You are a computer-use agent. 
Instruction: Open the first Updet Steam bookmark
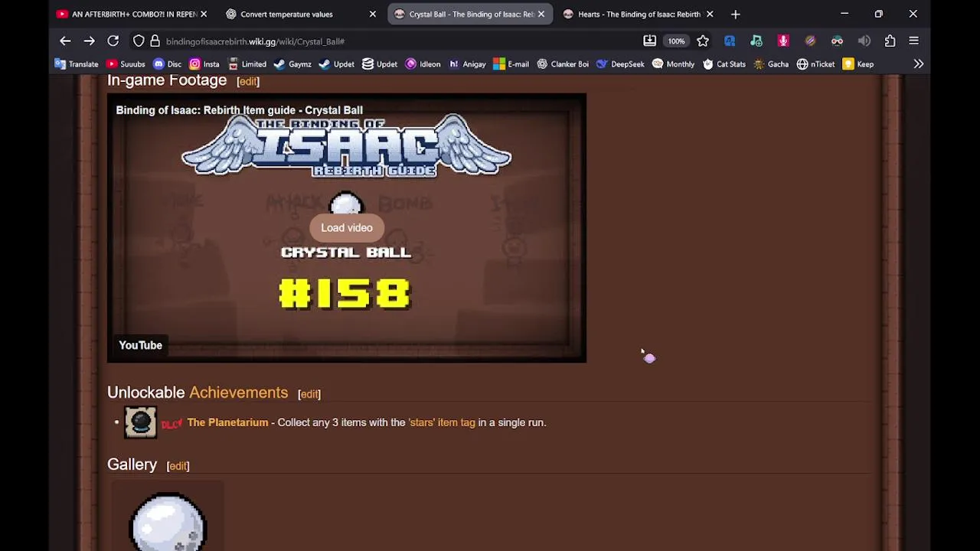click(336, 64)
